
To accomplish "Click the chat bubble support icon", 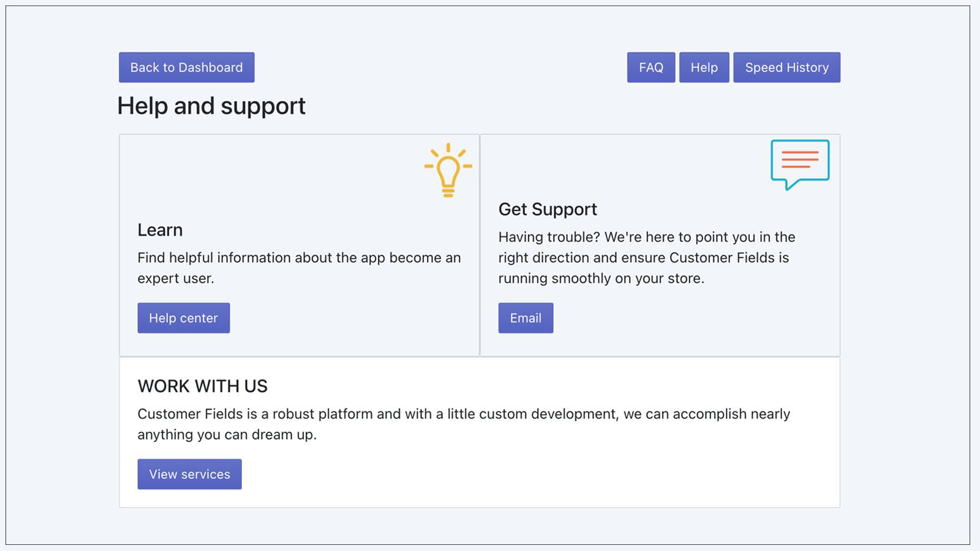I will [800, 165].
